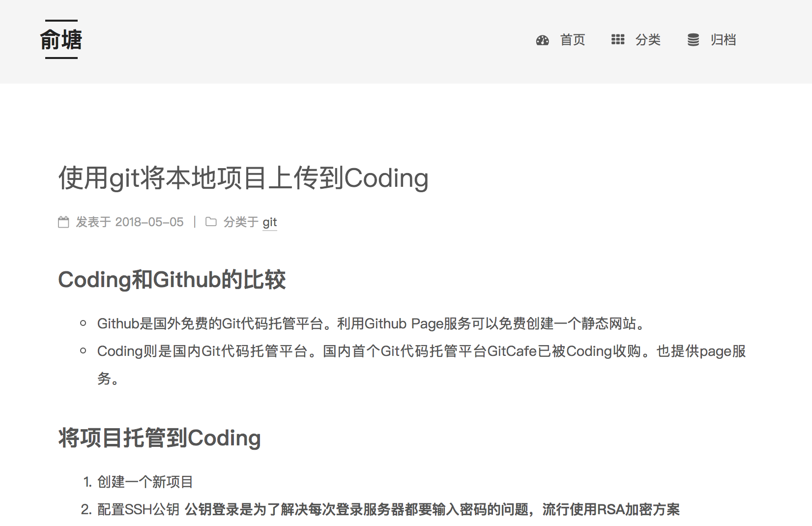Image resolution: width=812 pixels, height=526 pixels.
Task: Go to the 分类 categories page
Action: tap(648, 40)
